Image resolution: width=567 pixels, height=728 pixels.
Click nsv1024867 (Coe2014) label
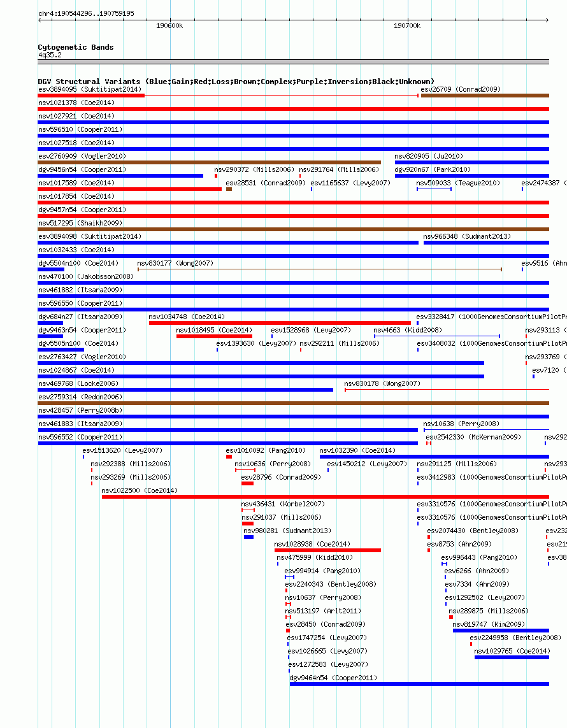point(76,370)
